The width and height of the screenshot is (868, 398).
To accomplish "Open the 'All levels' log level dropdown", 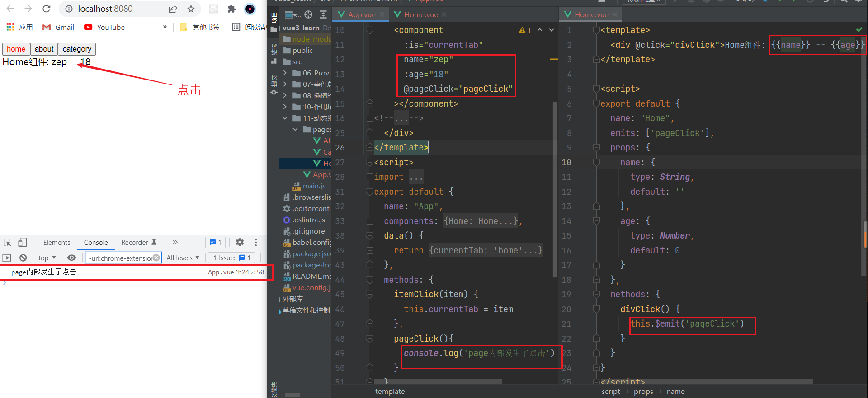I will [183, 258].
